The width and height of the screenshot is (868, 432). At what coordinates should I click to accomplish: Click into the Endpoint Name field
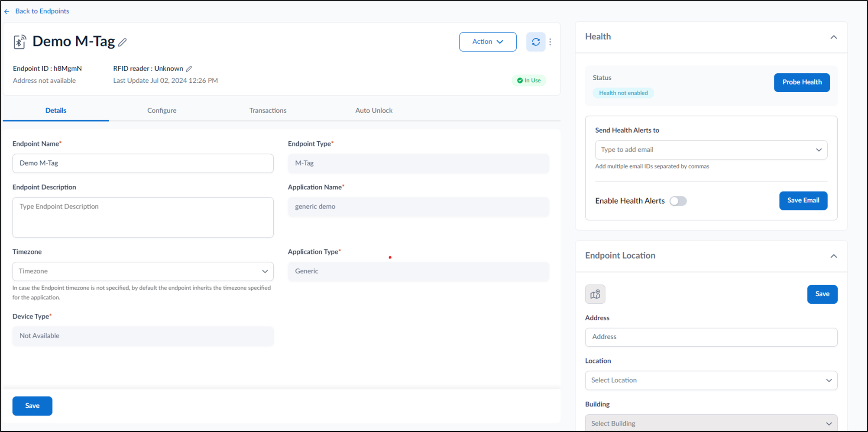143,163
